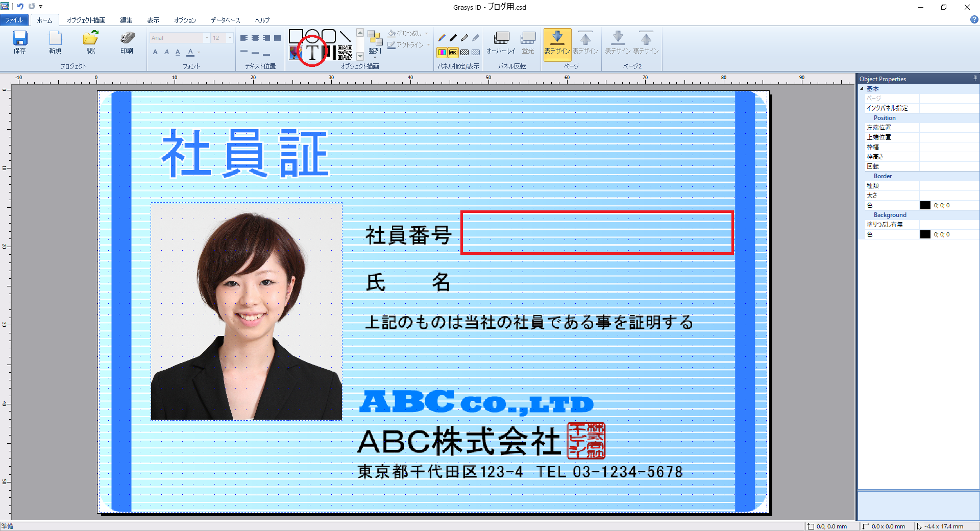The image size is (980, 531).
Task: Select the 社員証 title text object
Action: (x=245, y=153)
